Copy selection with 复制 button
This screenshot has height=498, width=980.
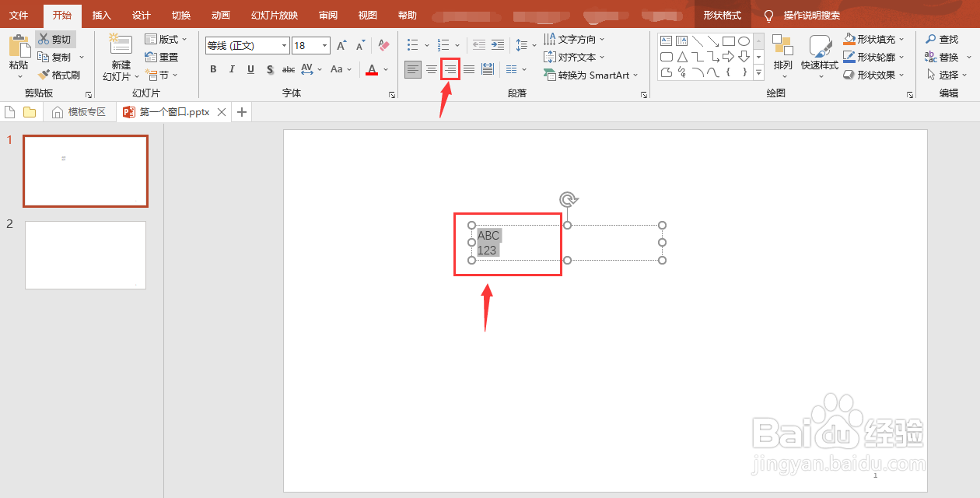pyautogui.click(x=54, y=58)
